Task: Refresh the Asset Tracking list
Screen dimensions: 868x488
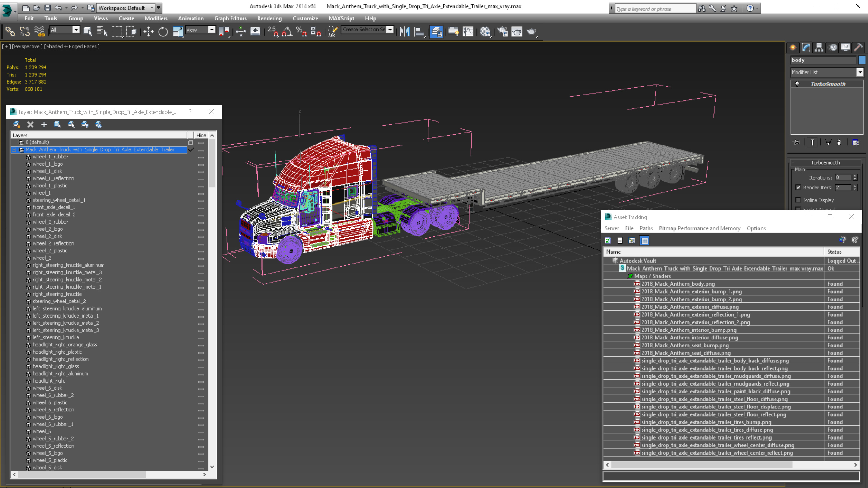Action: click(608, 240)
